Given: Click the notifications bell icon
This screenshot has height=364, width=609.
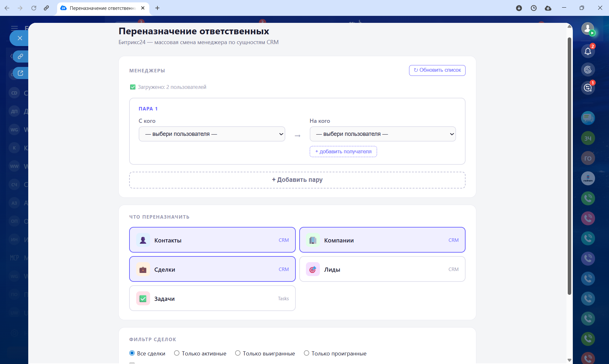Looking at the screenshot, I should (588, 51).
